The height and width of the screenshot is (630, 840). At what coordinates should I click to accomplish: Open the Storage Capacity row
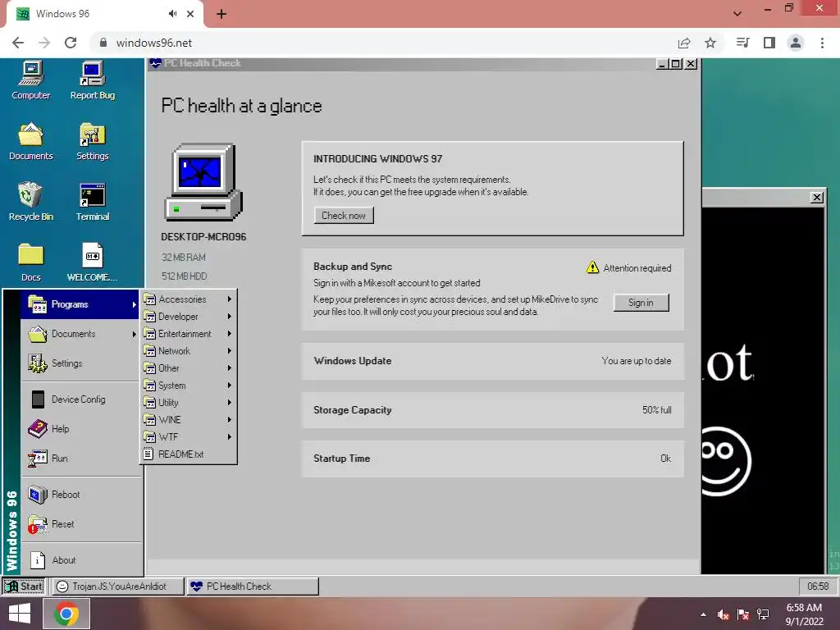click(x=492, y=410)
